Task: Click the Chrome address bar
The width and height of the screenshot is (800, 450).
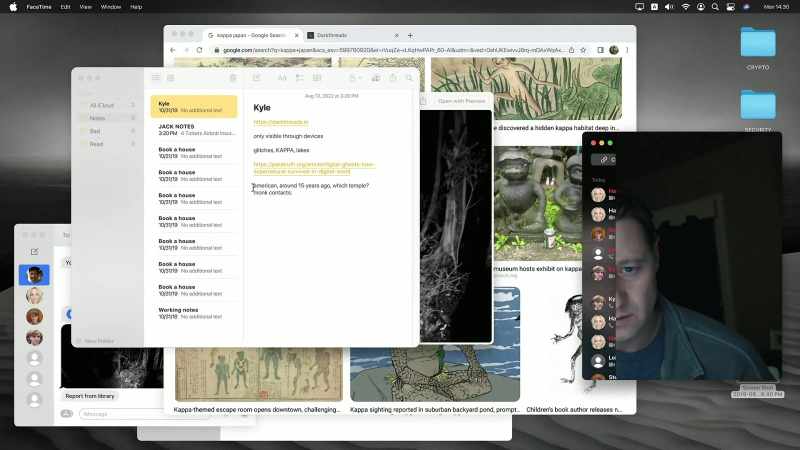Action: (391, 50)
